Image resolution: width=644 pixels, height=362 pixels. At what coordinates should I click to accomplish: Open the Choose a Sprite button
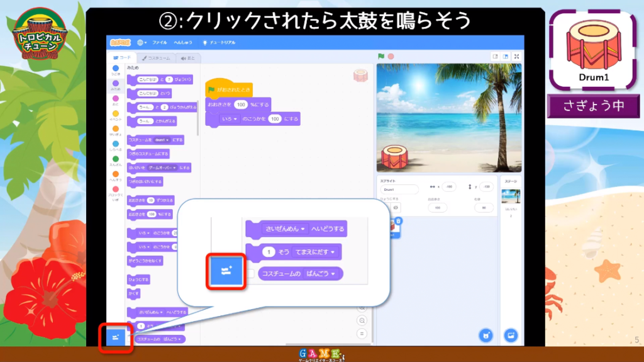tap(486, 336)
